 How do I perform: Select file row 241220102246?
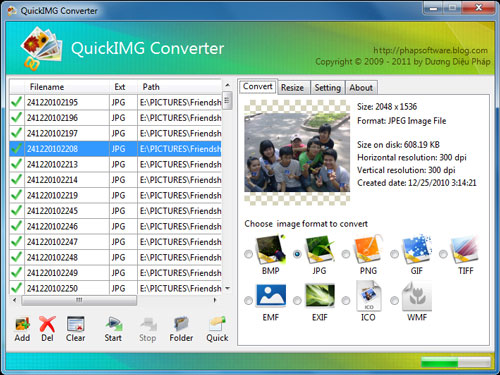[x=116, y=226]
